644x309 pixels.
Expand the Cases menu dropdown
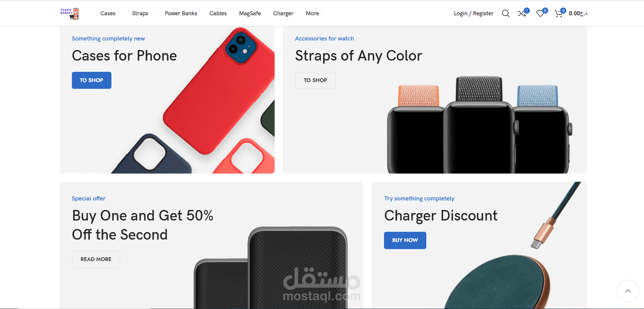point(110,13)
